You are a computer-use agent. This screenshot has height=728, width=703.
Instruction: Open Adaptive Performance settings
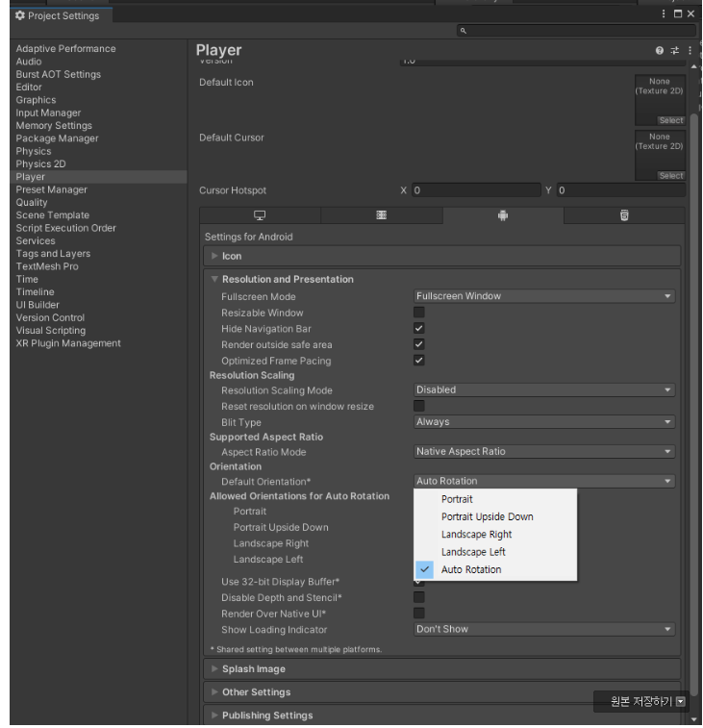pyautogui.click(x=66, y=49)
